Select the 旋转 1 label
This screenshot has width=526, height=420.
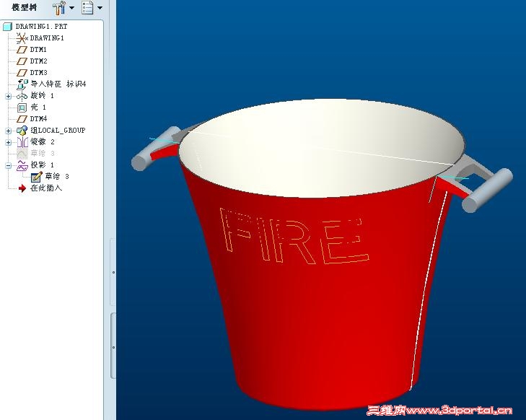pyautogui.click(x=43, y=95)
